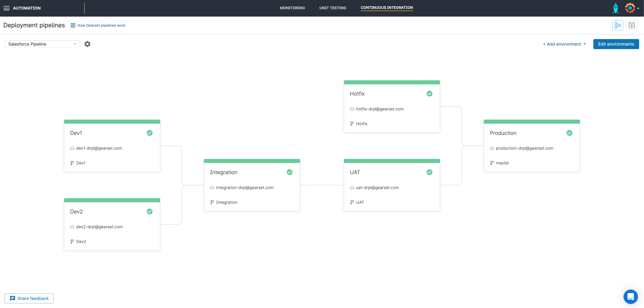Click the Hotfix green status checkmark
This screenshot has width=644, height=308.
click(429, 94)
